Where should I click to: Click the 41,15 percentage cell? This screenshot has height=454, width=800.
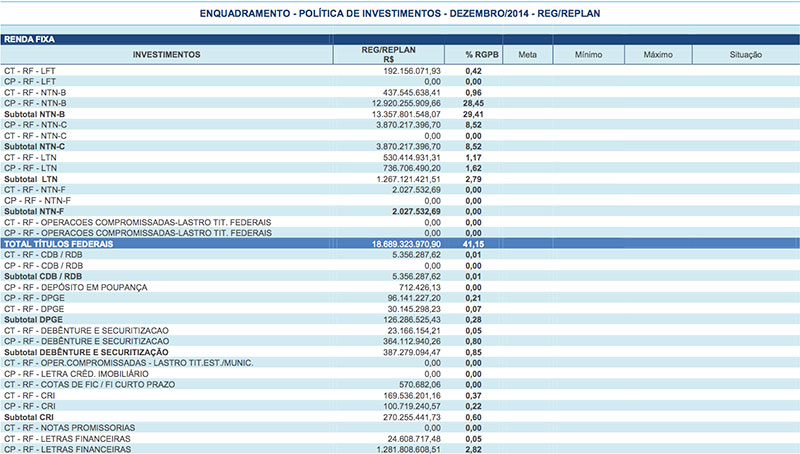(x=474, y=244)
